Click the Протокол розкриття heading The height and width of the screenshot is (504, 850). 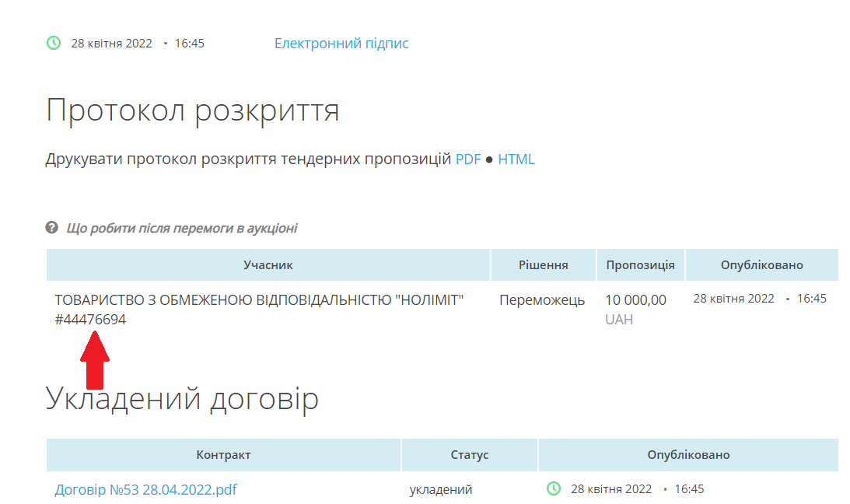(x=192, y=110)
